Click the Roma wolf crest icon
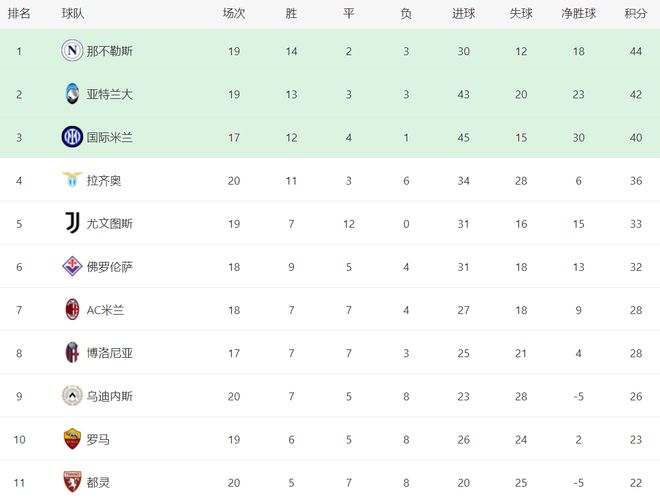Image resolution: width=660 pixels, height=501 pixels. [x=72, y=438]
